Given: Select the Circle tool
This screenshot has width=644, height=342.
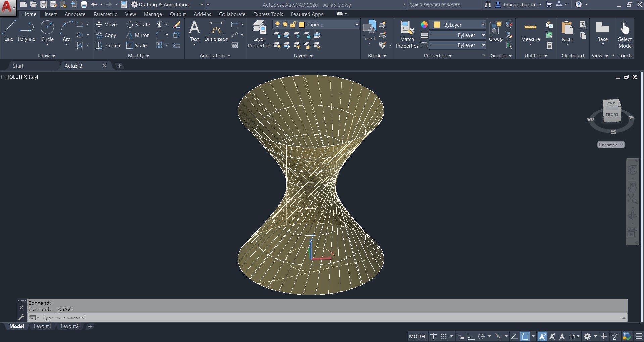Looking at the screenshot, I should pyautogui.click(x=47, y=31).
